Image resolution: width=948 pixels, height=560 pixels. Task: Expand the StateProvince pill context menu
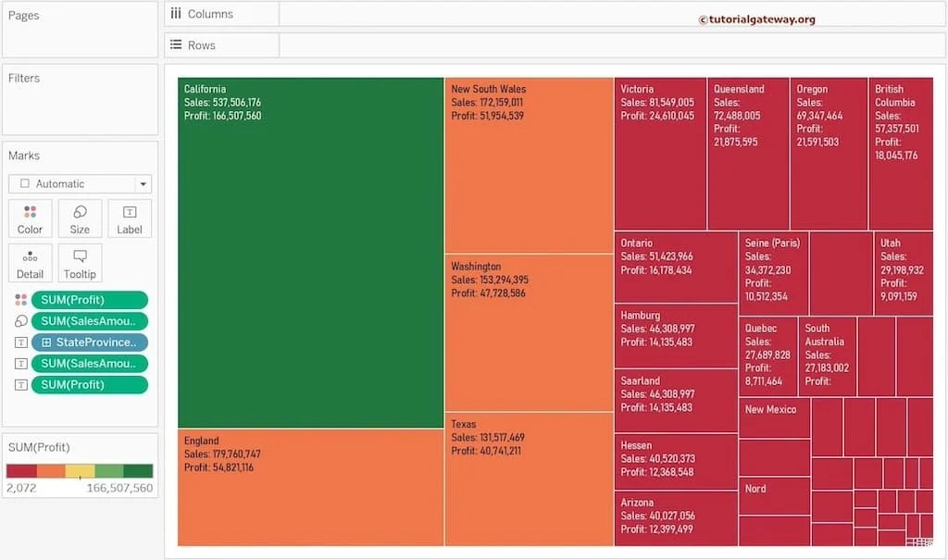[x=138, y=342]
